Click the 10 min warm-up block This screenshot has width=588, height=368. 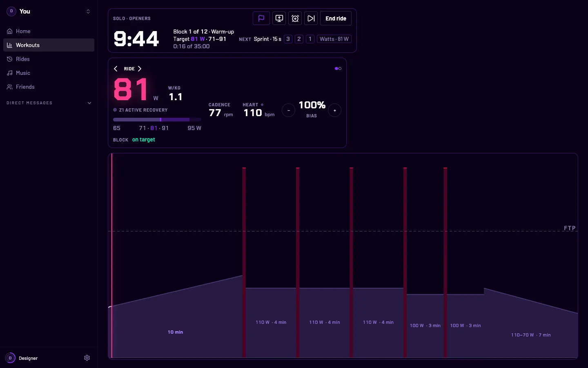pyautogui.click(x=176, y=317)
